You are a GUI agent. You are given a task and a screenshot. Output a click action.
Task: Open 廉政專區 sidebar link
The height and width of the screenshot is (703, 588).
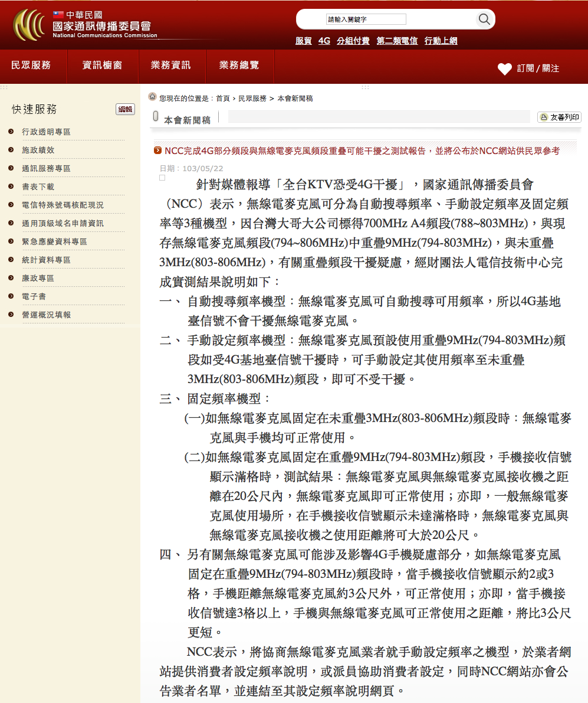(38, 279)
